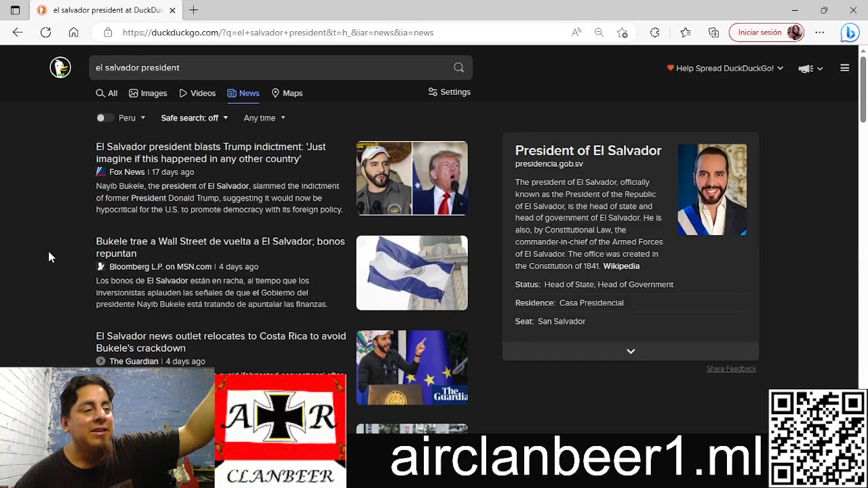Open the Any time filter dropdown
Image resolution: width=868 pixels, height=488 pixels.
tap(264, 118)
